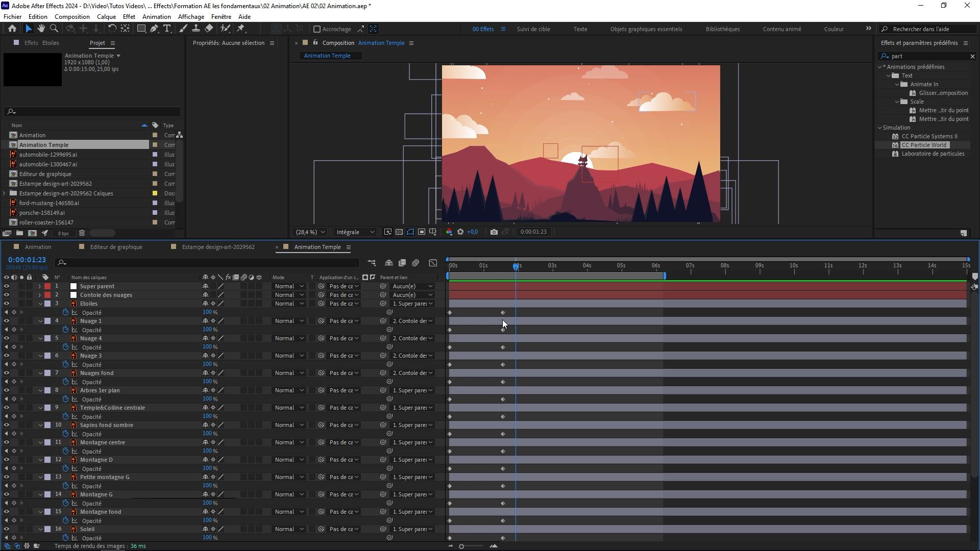Hide the Montagne centre layer
980x551 pixels.
coord(7,442)
